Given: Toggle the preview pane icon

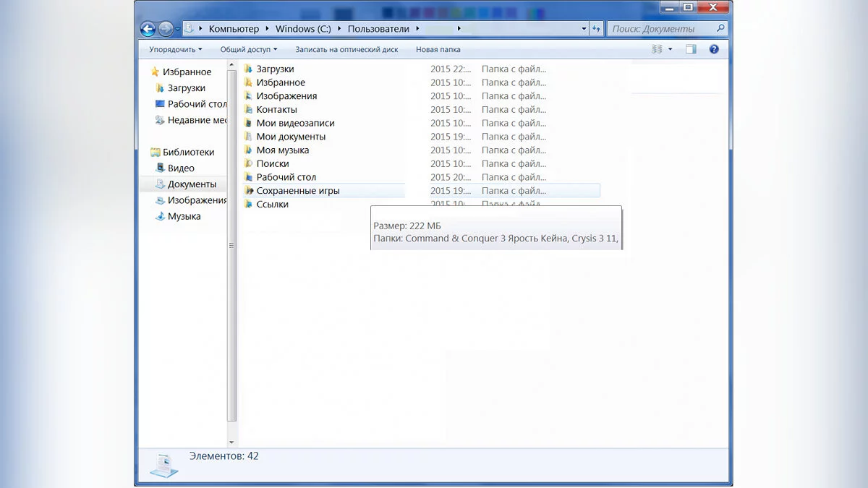Looking at the screenshot, I should (691, 49).
